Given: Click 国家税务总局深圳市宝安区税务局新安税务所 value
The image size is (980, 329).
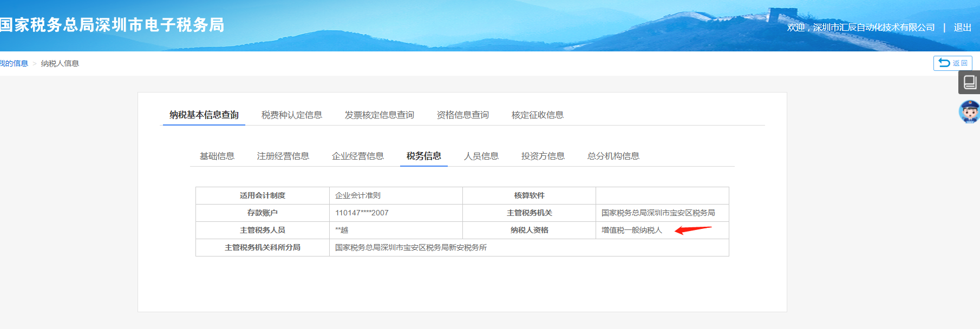Looking at the screenshot, I should coord(411,247).
